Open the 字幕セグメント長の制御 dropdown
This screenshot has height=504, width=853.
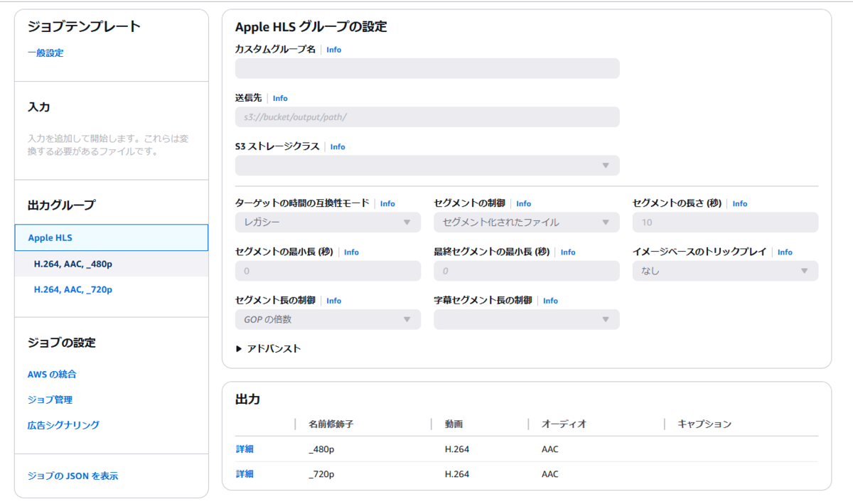pos(527,319)
